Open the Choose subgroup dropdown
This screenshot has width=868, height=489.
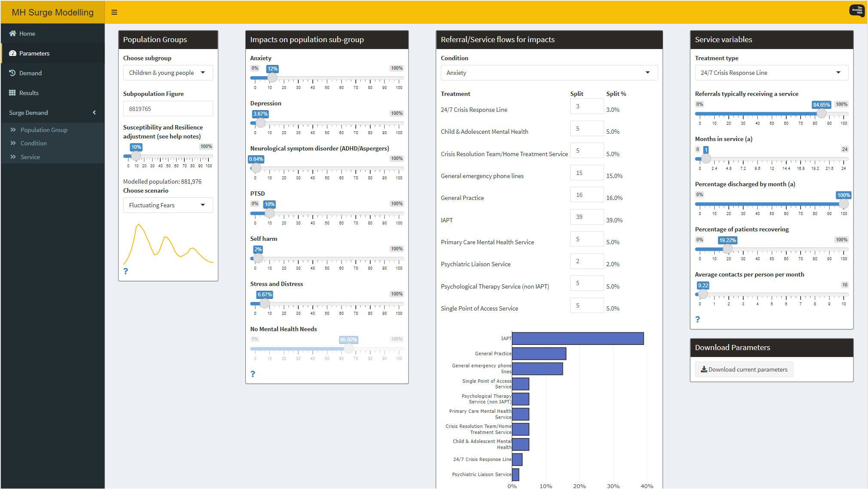point(168,73)
